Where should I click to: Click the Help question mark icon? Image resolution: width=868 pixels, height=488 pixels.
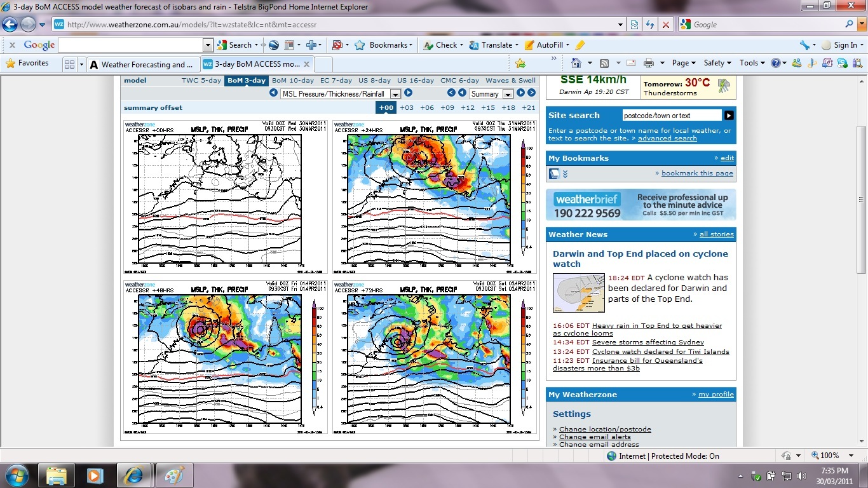[776, 63]
